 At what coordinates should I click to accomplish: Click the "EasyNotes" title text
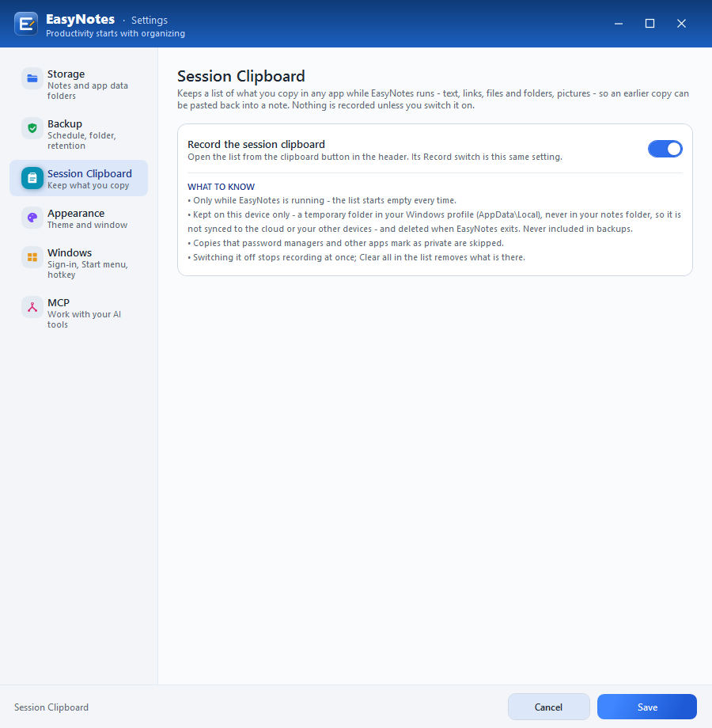tap(80, 20)
